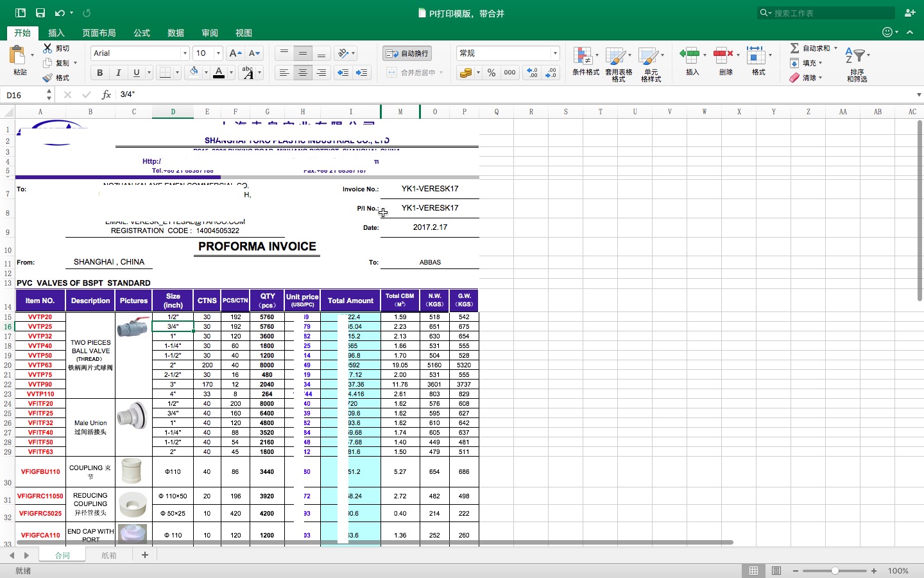Expand the number format (常规) dropdown
924x578 pixels.
[555, 53]
